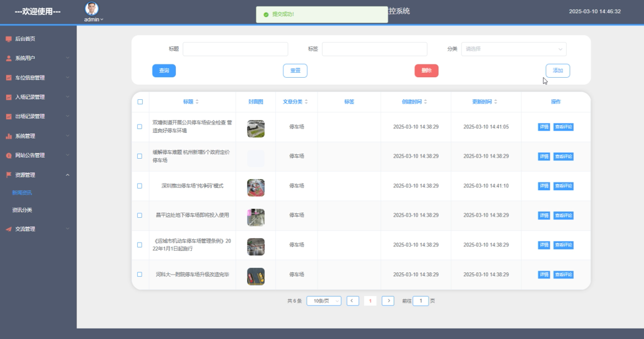644x339 pixels.
Task: Open cover image of 运城市机动车 article
Action: click(x=255, y=247)
